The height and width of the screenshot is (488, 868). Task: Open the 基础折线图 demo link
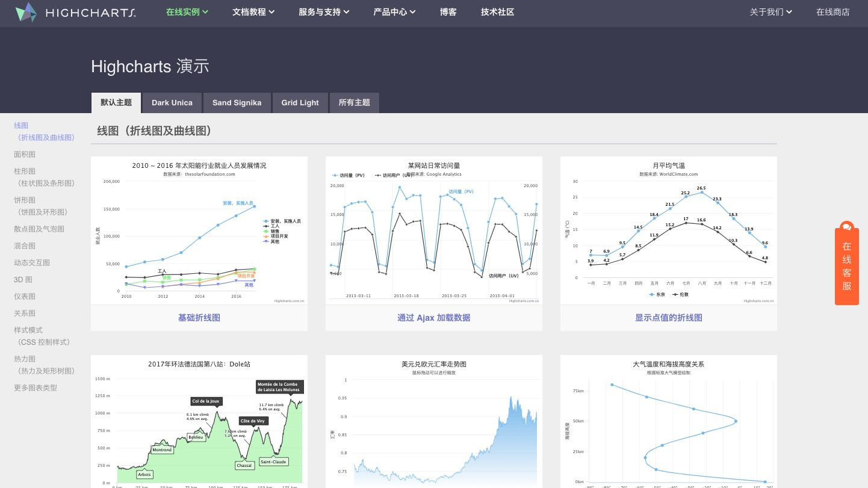coord(199,318)
